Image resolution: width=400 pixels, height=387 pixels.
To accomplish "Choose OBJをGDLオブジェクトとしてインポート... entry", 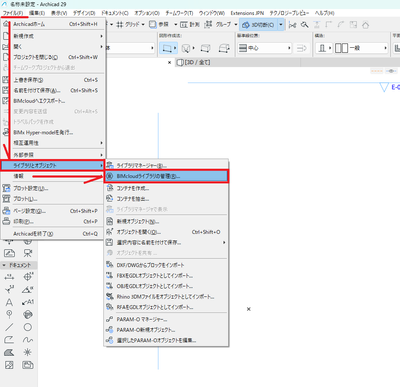I will (166, 286).
